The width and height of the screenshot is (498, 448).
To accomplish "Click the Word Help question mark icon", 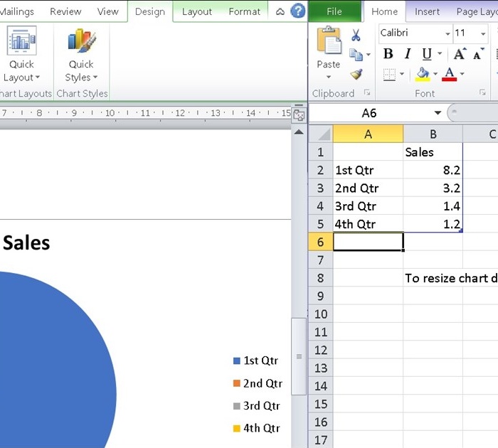I will coord(298,11).
